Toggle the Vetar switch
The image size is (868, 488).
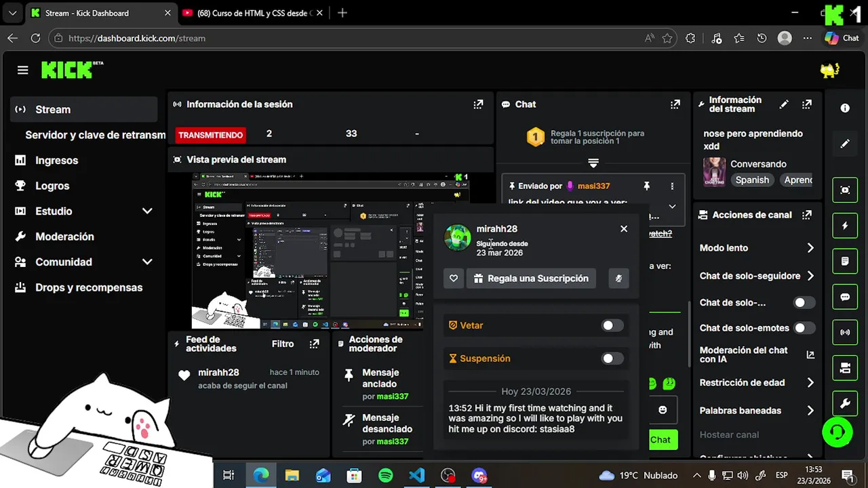612,325
